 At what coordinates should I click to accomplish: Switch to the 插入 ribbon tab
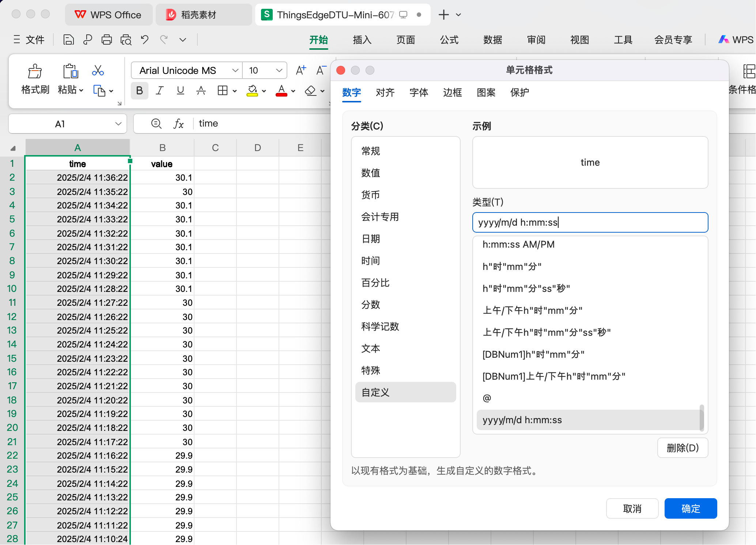(x=362, y=40)
